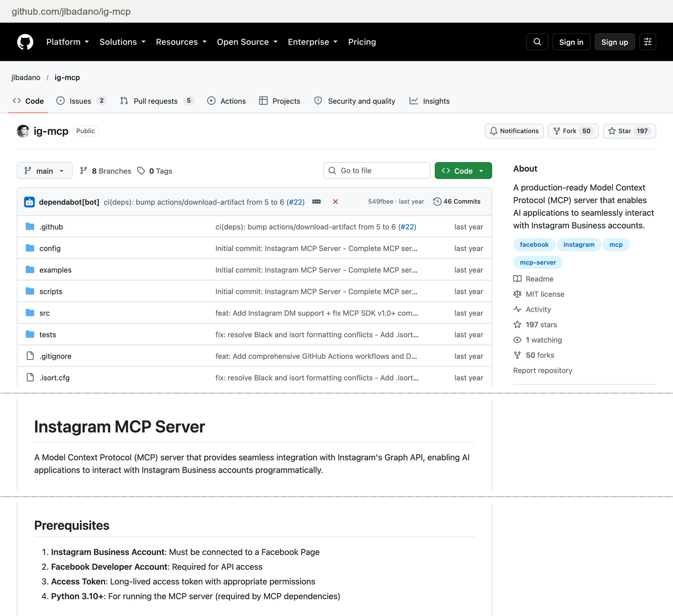The image size is (673, 616).
Task: Click the .github folder icon
Action: (30, 227)
